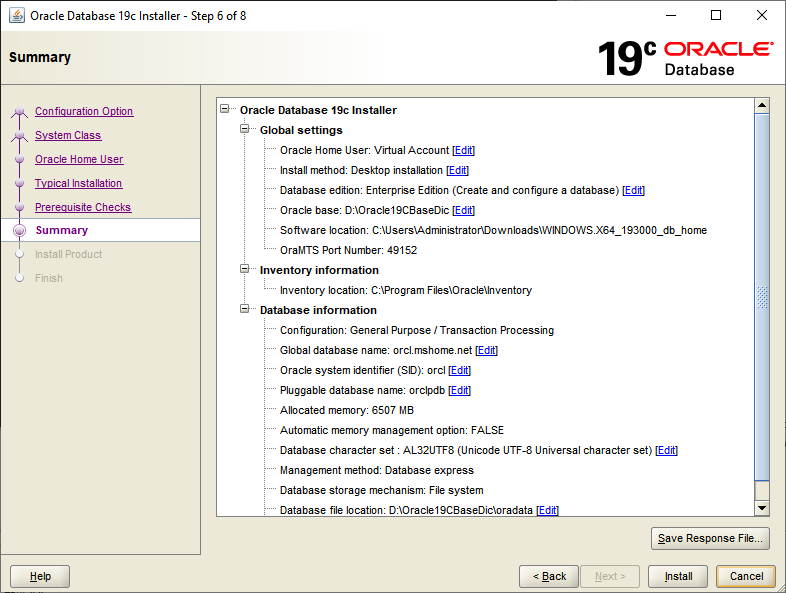
Task: Go to the Oracle Home User step
Action: 79,159
